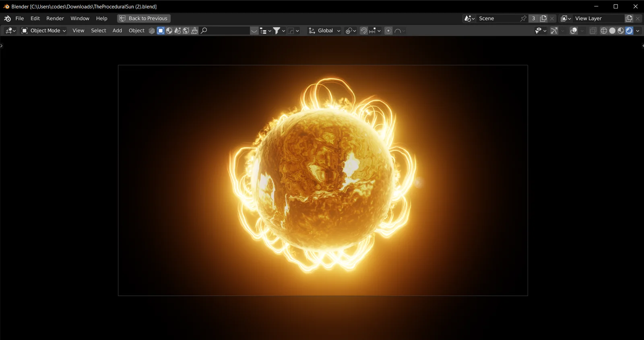Open the Help menu
Viewport: 644px width, 340px height.
click(x=102, y=19)
